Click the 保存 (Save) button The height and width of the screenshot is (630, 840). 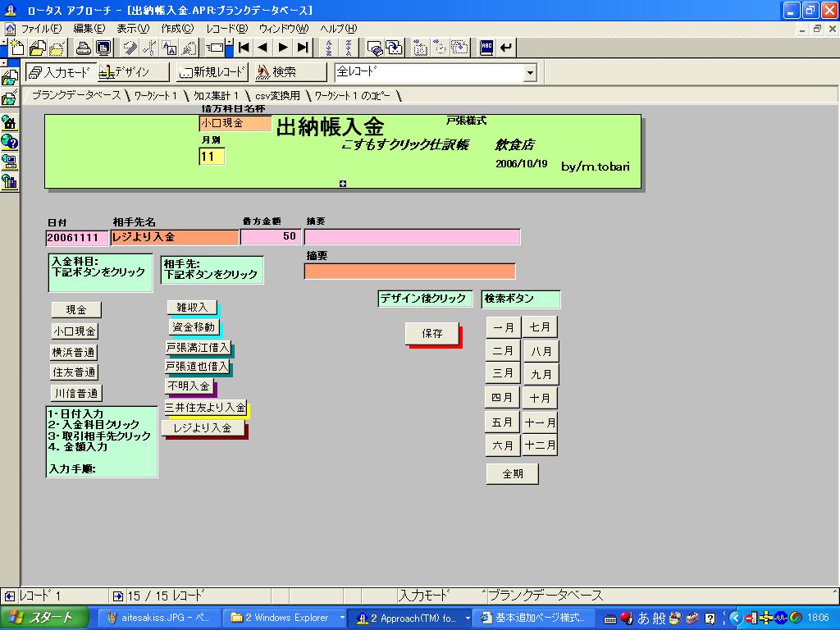(431, 333)
